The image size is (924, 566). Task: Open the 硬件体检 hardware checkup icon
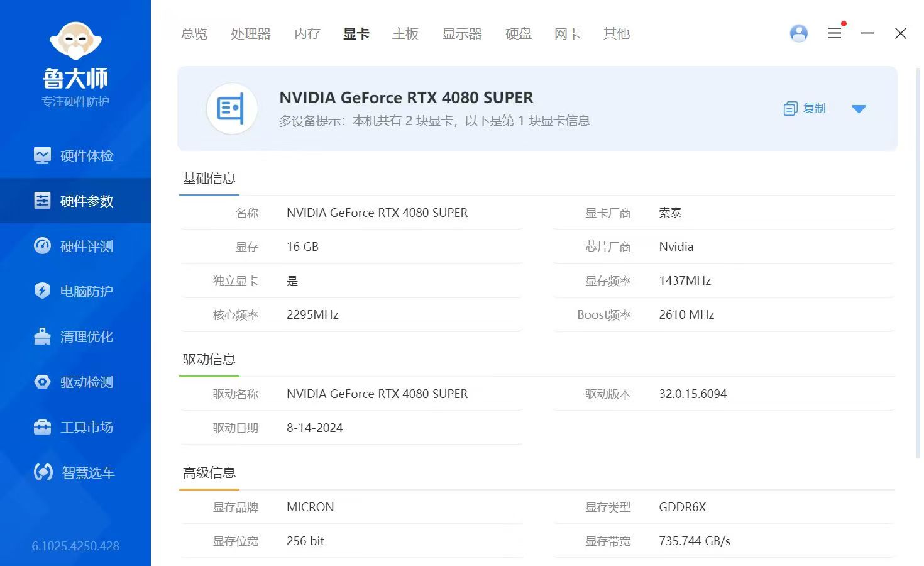pyautogui.click(x=42, y=155)
